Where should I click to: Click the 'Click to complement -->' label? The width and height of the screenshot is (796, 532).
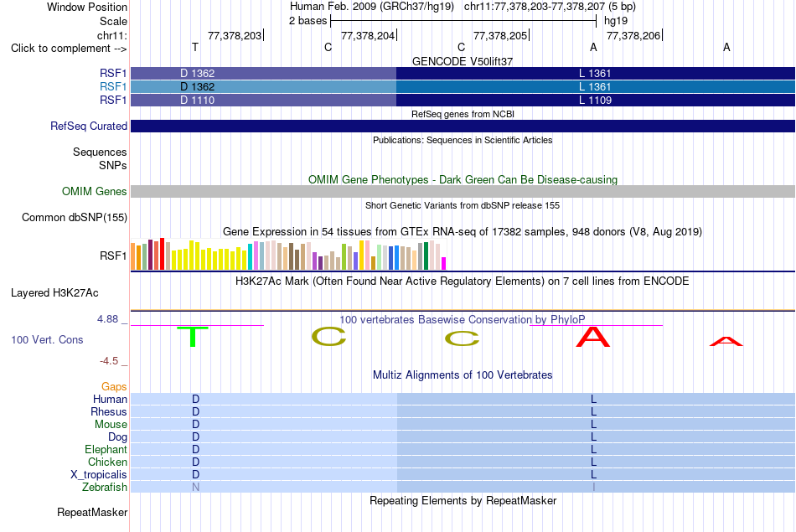tap(69, 49)
